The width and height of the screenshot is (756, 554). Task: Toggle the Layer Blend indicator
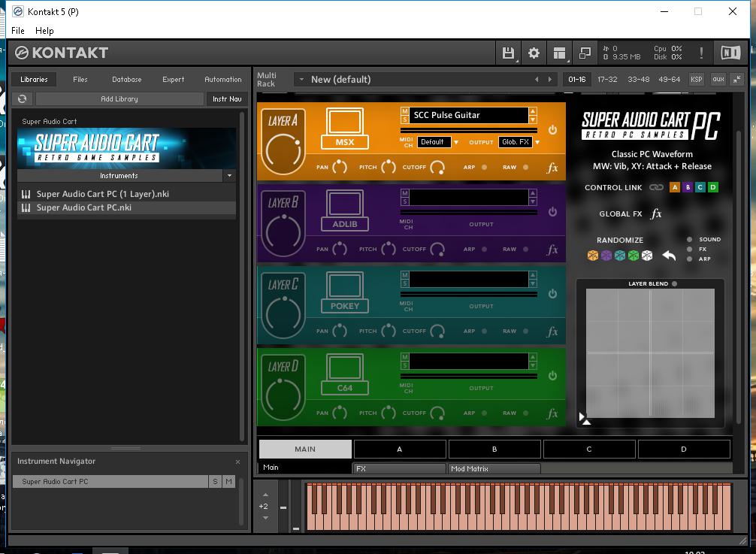(x=675, y=283)
